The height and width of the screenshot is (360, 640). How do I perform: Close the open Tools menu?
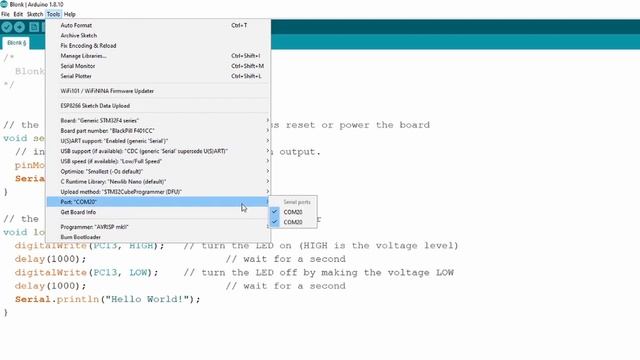coord(53,14)
